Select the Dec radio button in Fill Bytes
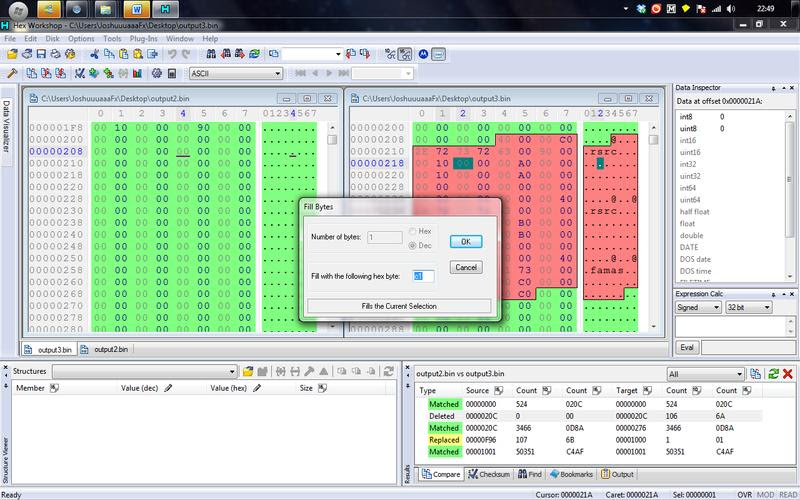This screenshot has width=800, height=500. (412, 246)
